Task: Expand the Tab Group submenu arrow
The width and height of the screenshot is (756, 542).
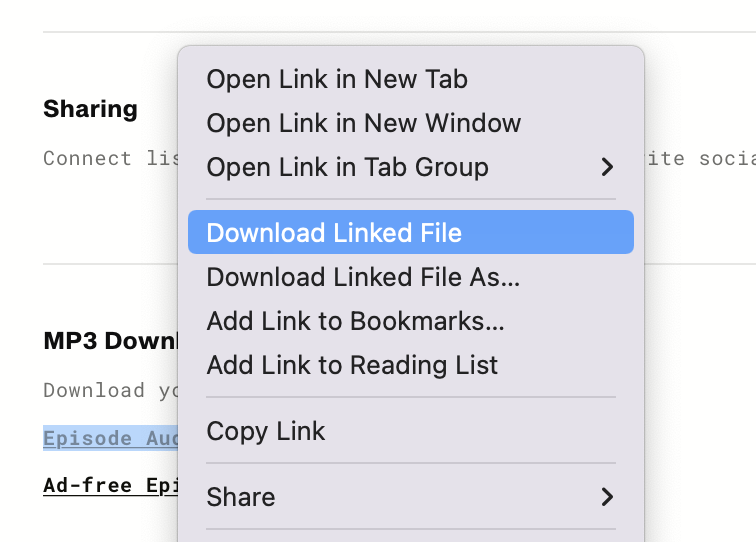Action: [607, 167]
